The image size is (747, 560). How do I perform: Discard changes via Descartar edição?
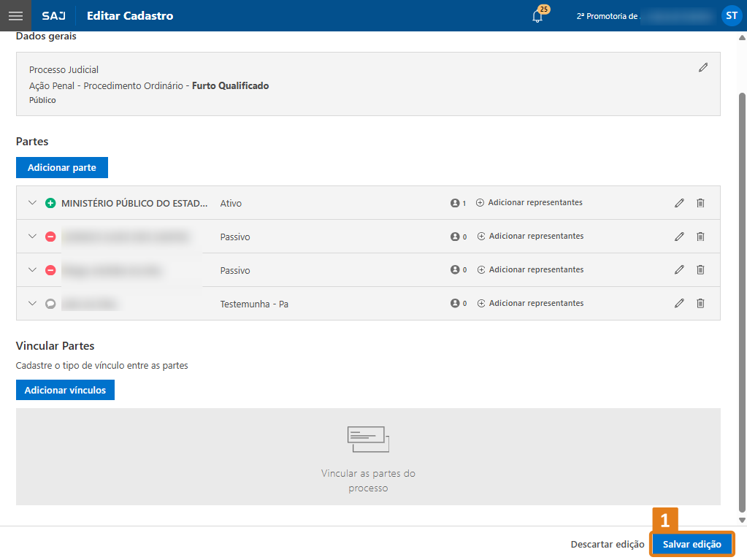pos(607,544)
